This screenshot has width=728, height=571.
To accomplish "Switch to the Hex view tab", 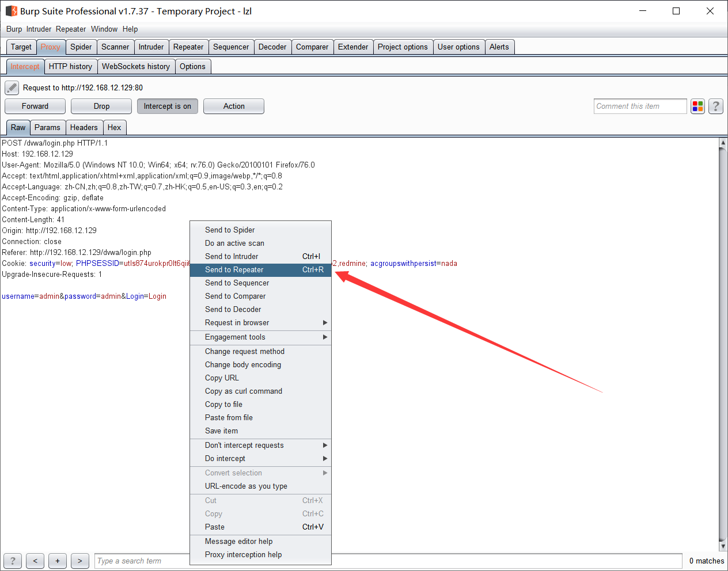I will click(x=115, y=128).
